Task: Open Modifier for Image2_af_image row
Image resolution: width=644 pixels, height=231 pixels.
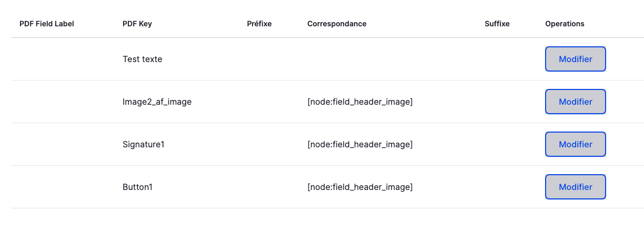Action: (575, 102)
